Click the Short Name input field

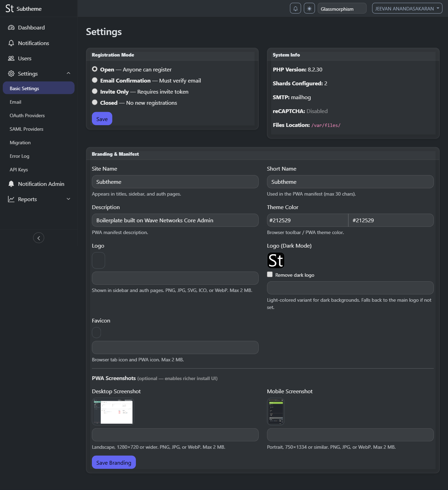click(x=350, y=182)
